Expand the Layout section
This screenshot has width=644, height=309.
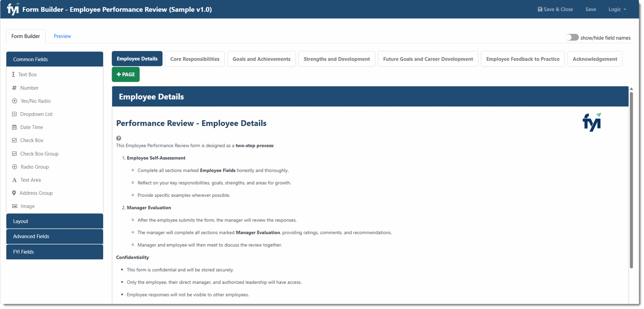click(55, 221)
